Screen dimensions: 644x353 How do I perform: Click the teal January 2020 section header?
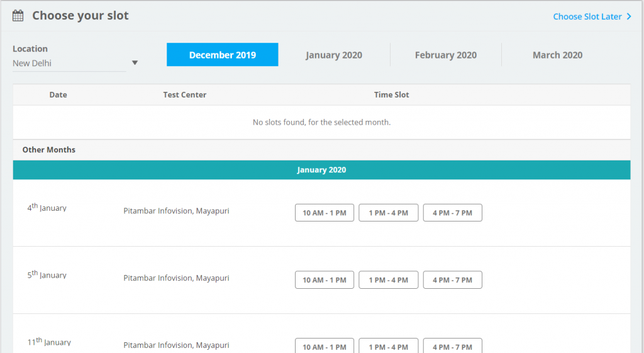point(321,170)
